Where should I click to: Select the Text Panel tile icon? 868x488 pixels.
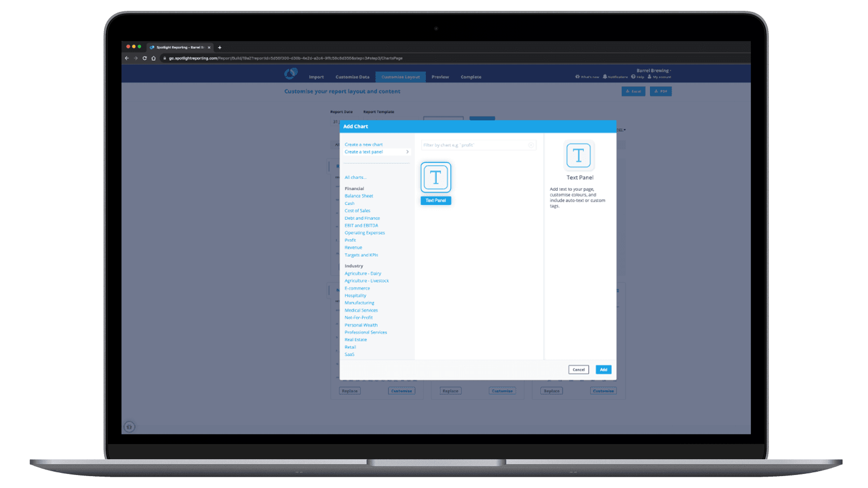click(436, 177)
